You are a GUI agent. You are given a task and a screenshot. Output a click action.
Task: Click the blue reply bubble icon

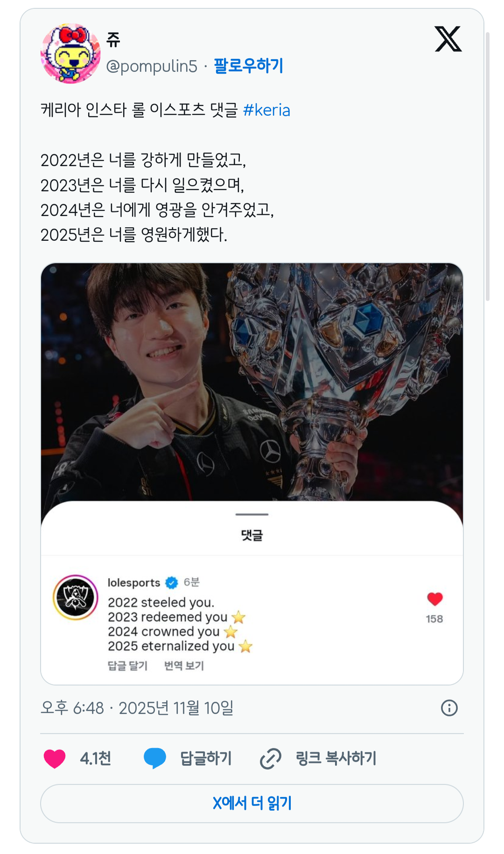pos(155,758)
